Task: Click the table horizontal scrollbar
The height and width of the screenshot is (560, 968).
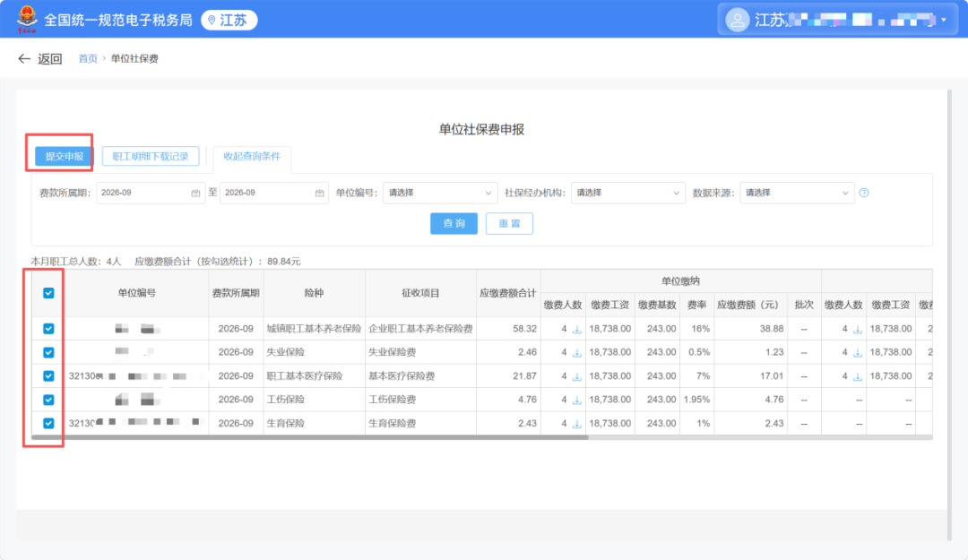Action: pos(309,437)
